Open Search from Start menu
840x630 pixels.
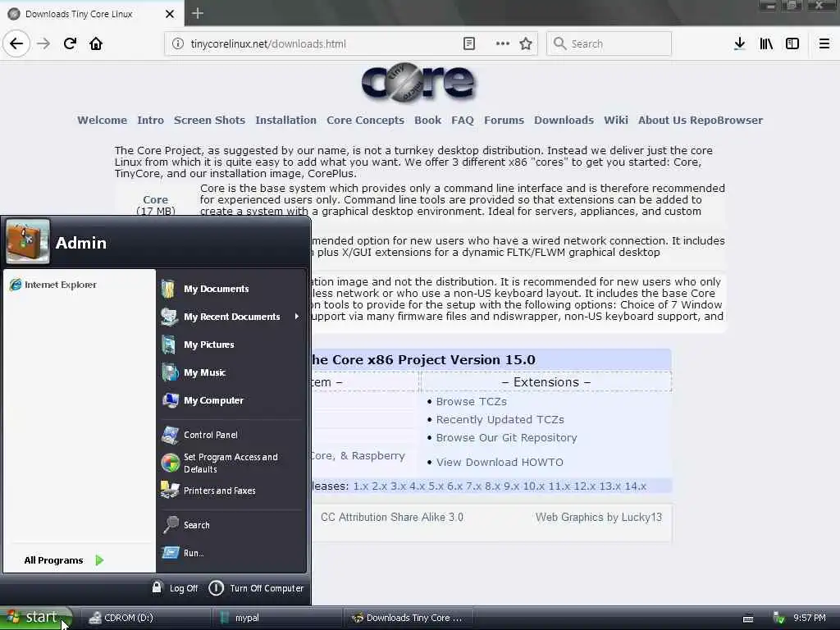click(232, 525)
